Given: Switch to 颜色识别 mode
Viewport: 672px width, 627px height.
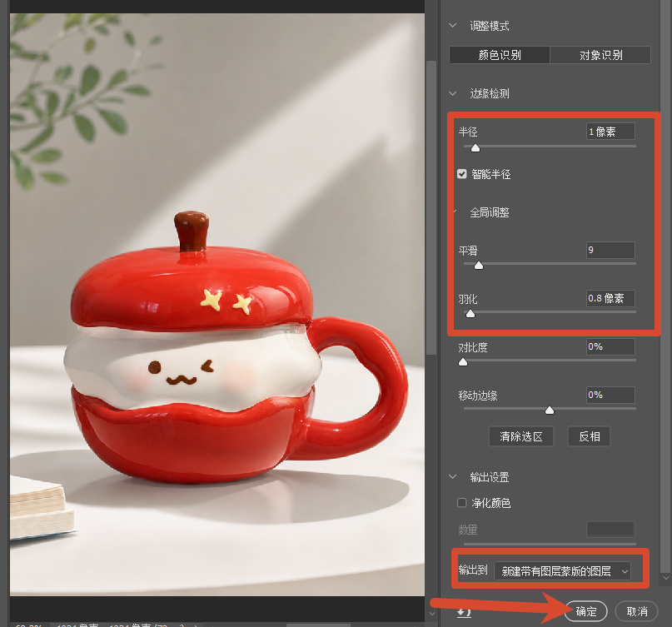Looking at the screenshot, I should pyautogui.click(x=500, y=55).
